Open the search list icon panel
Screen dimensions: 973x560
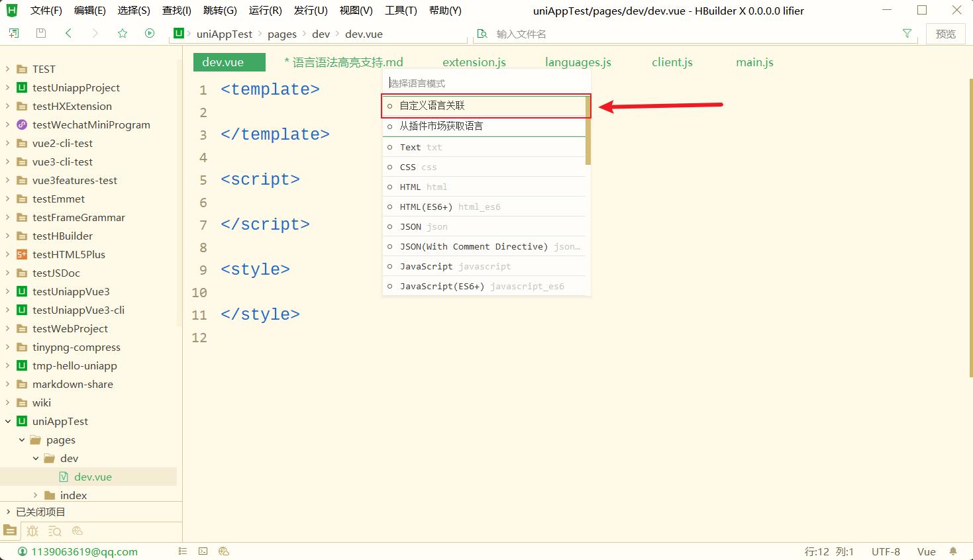pos(55,531)
